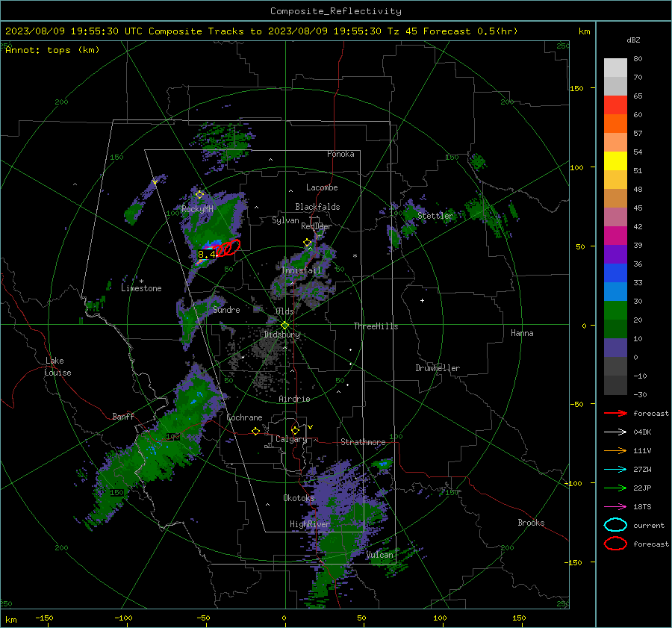Click the Vulcan label
This screenshot has width=672, height=628.
[x=379, y=555]
